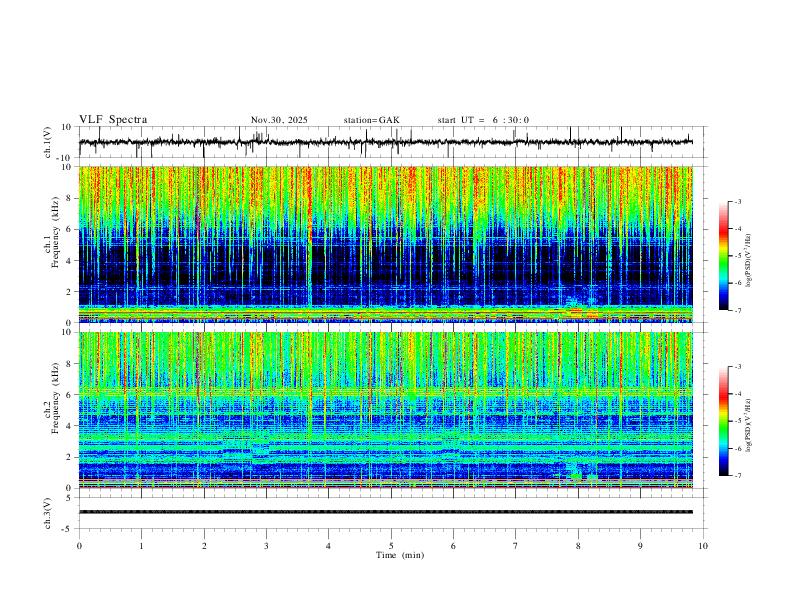The width and height of the screenshot is (792, 612).
Task: Click the 'start UT = 6:30:0' text
Action: [483, 120]
